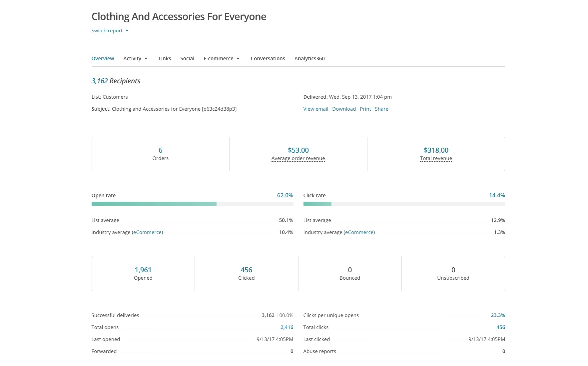The image size is (588, 366).
Task: Expand the E-commerce tab menu
Action: [x=222, y=59]
